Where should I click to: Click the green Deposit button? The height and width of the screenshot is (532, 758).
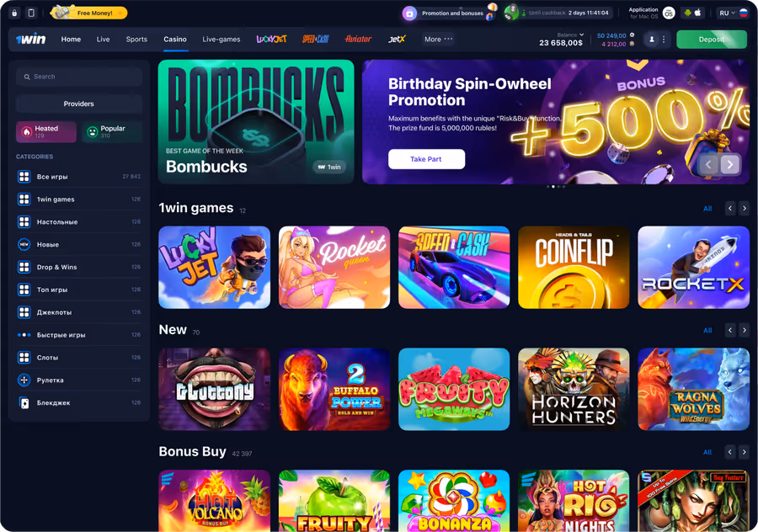[712, 40]
